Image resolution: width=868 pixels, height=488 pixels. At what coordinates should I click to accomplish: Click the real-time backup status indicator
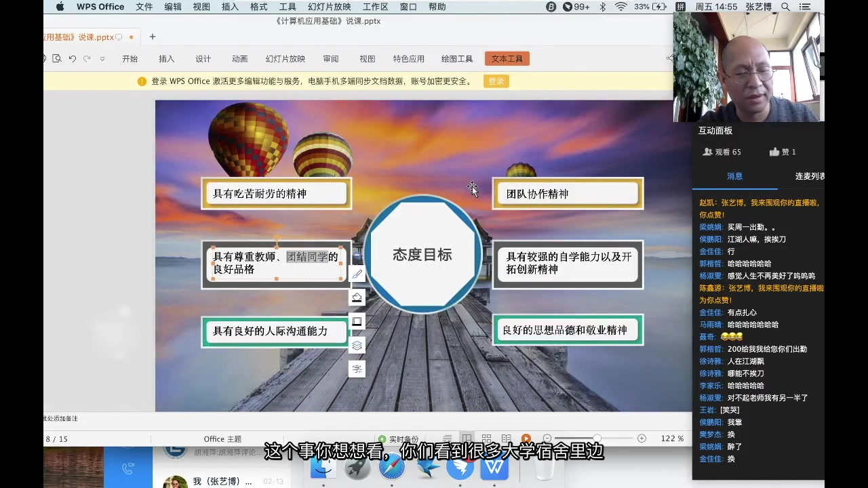point(399,439)
